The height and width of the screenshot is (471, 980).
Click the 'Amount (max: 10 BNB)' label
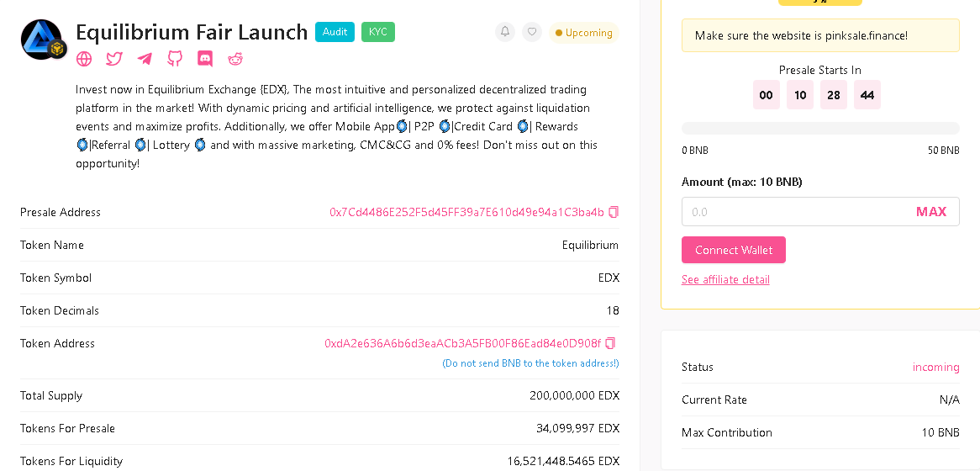coord(742,182)
